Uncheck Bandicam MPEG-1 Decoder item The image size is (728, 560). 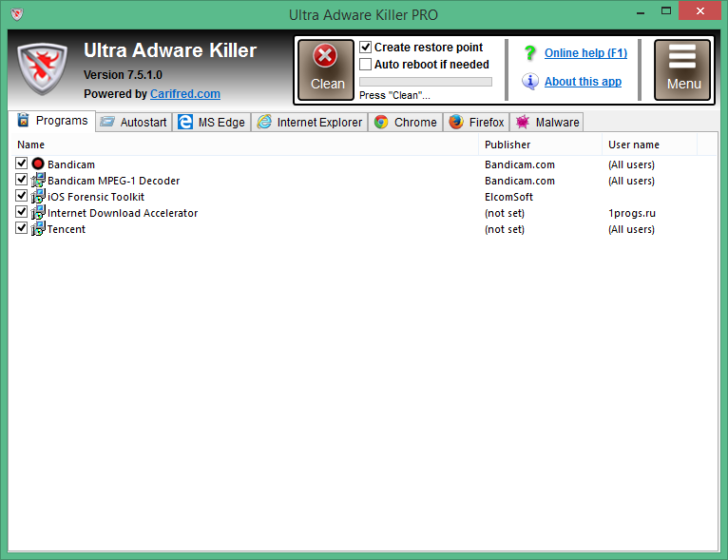tap(22, 181)
